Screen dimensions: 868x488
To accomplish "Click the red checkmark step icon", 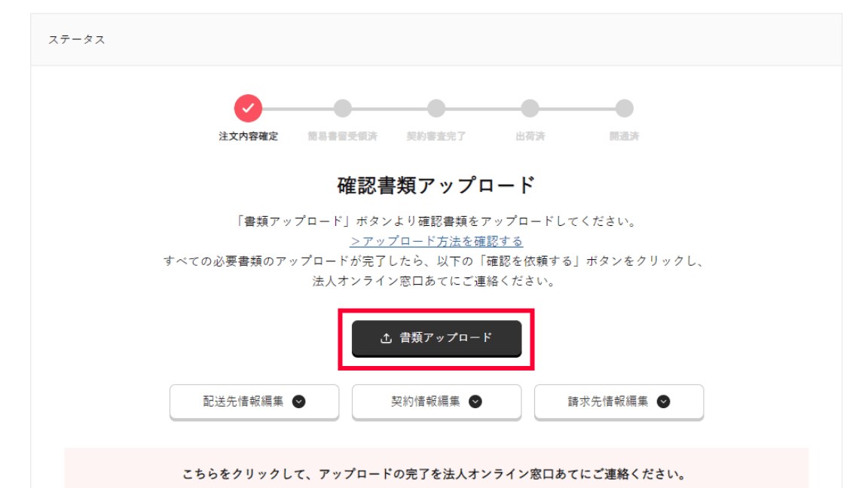I will 248,108.
